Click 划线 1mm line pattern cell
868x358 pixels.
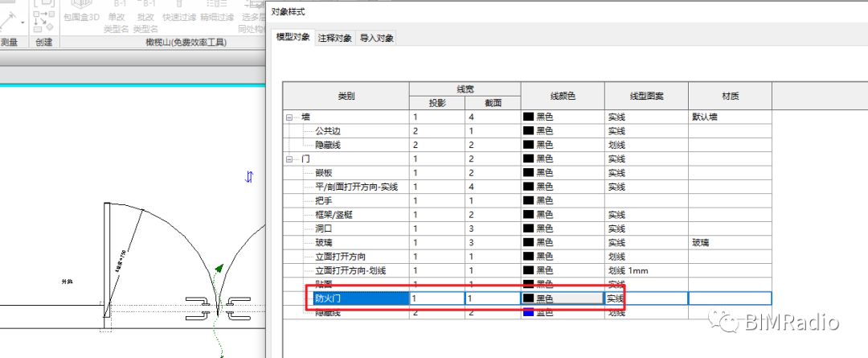(646, 270)
